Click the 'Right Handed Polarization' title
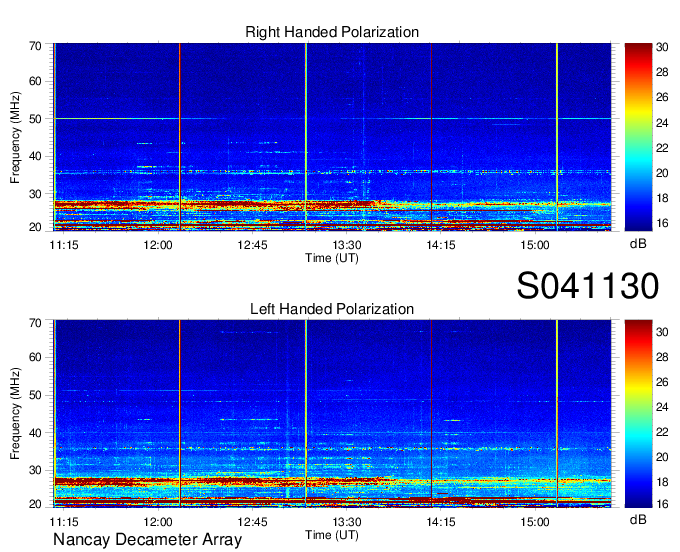Viewport: 680px width, 552px height. [x=332, y=32]
